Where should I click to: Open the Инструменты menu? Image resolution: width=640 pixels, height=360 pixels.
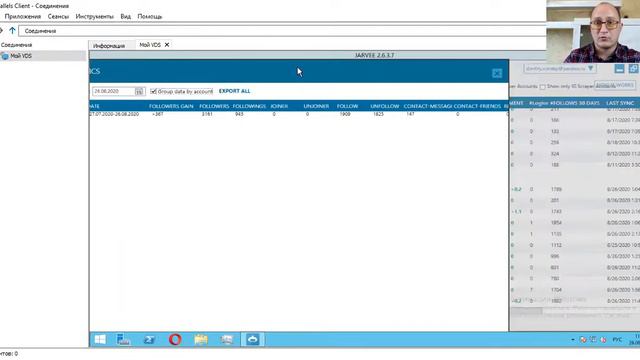pos(94,16)
